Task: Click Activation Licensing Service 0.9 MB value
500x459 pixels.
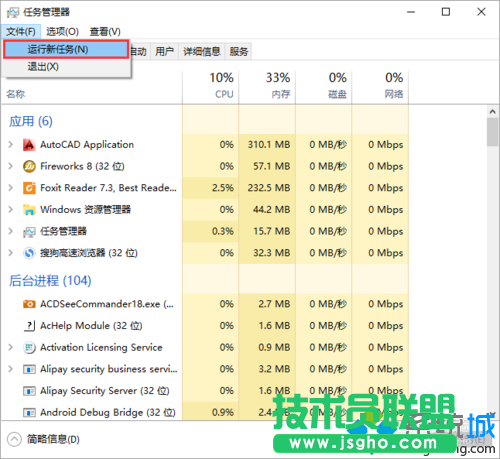Action: (274, 347)
